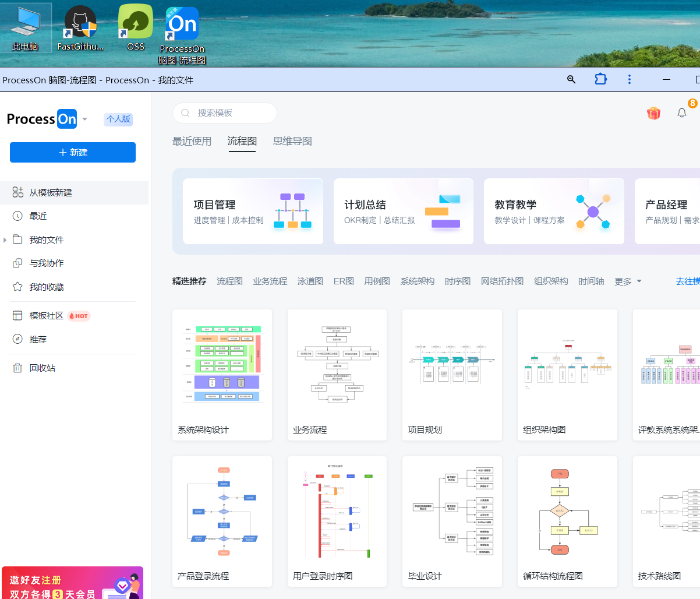The width and height of the screenshot is (700, 599).
Task: Click the 搜索模板 search field
Action: [x=225, y=113]
